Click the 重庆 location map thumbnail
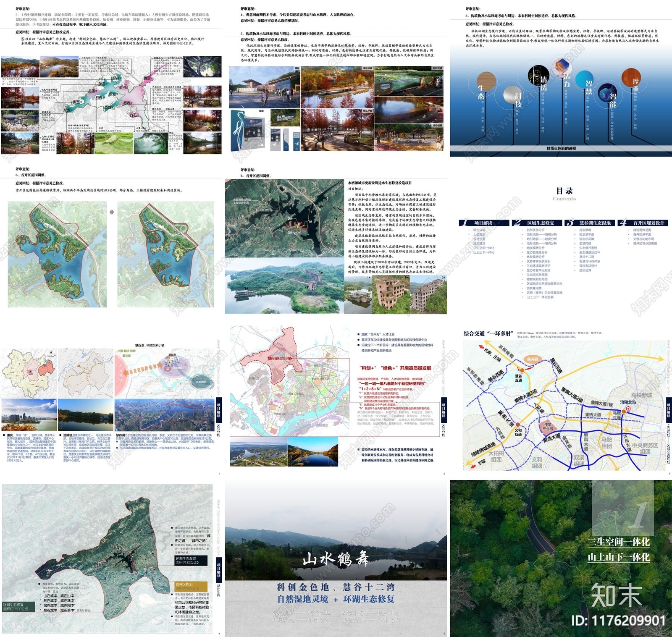672x637 pixels. tap(29, 373)
